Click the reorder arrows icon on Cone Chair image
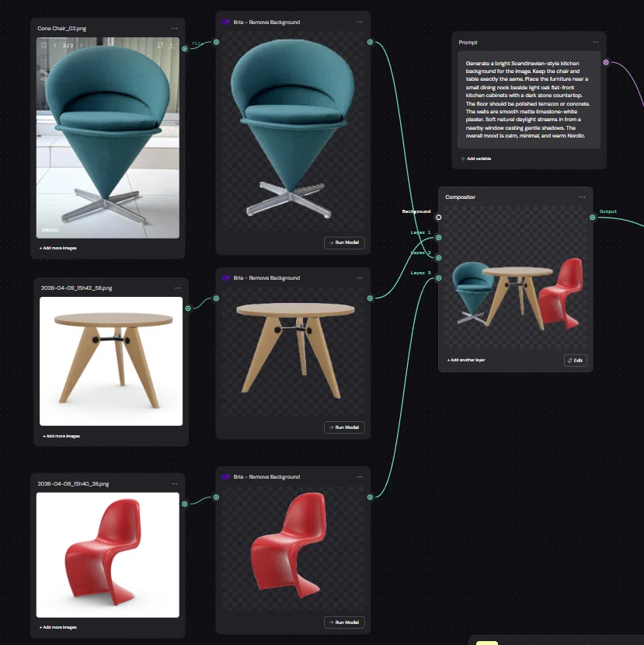The width and height of the screenshot is (644, 645). point(160,45)
